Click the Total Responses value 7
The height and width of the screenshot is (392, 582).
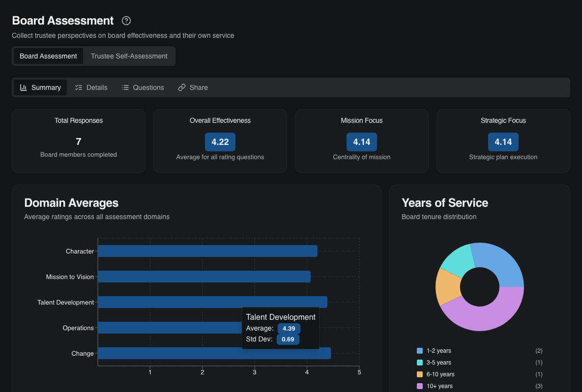point(78,141)
